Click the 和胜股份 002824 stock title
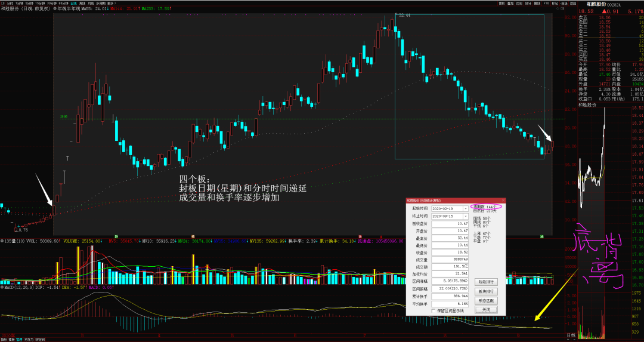Image resolution: width=644 pixels, height=342 pixels. click(603, 4)
